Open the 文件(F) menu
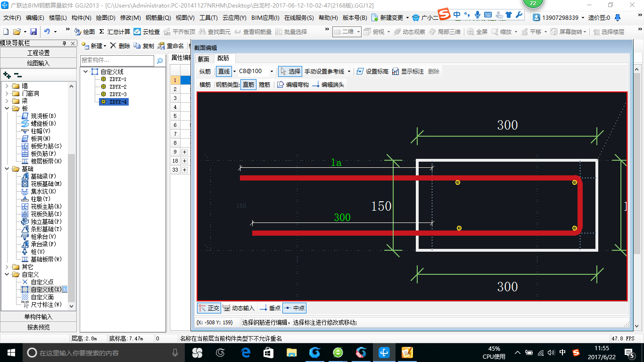This screenshot has width=644, height=362. pyautogui.click(x=12, y=18)
